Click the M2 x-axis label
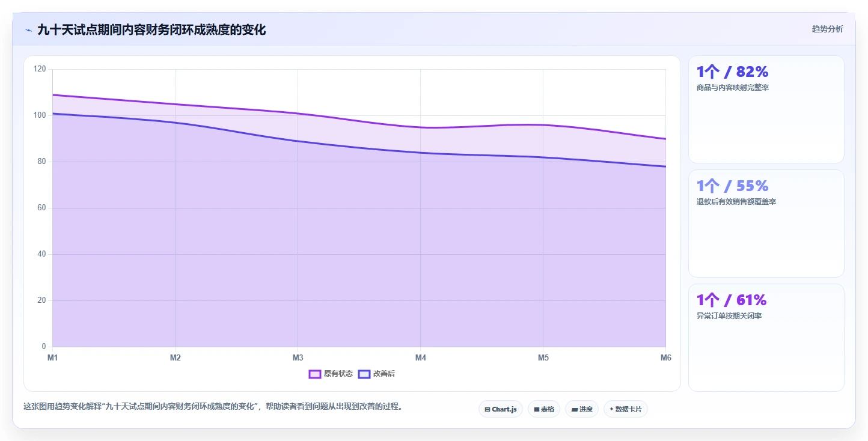 point(176,357)
